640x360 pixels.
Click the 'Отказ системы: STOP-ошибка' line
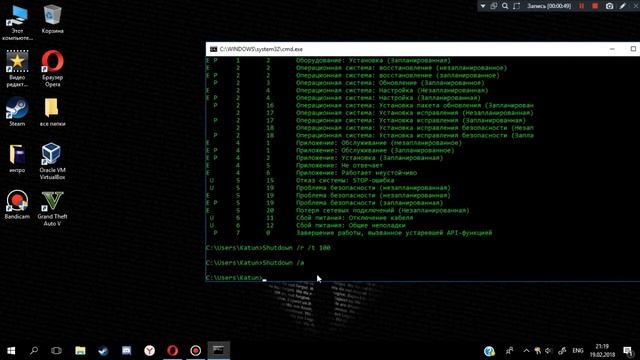[x=345, y=180]
